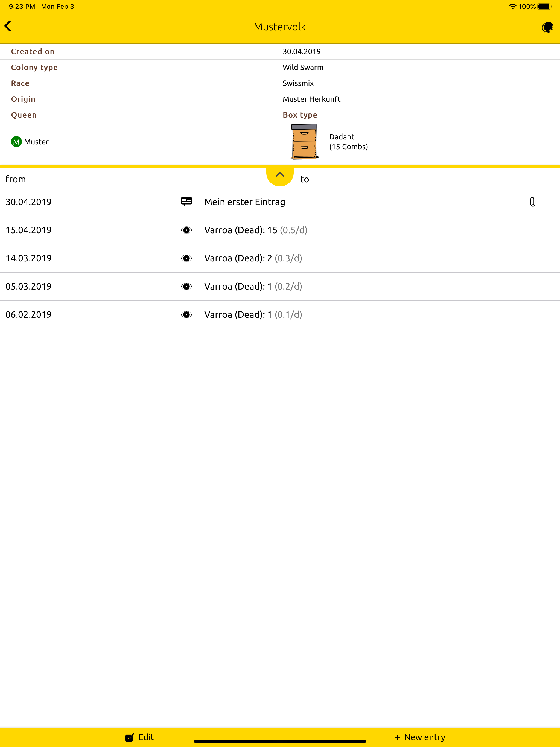Tap the 'Swissmix' race value
Screen dimensions: 560x747
298,83
